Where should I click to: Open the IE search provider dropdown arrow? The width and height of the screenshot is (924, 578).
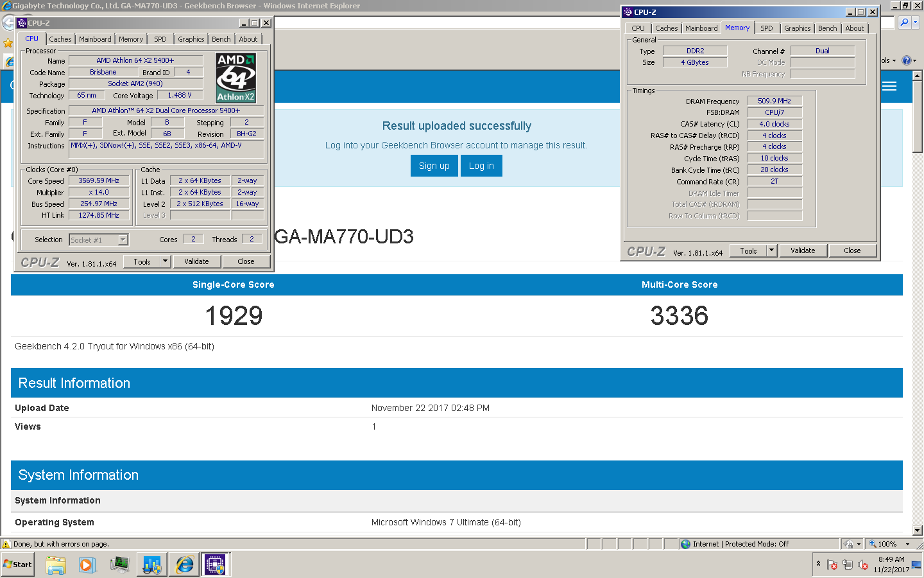click(916, 22)
